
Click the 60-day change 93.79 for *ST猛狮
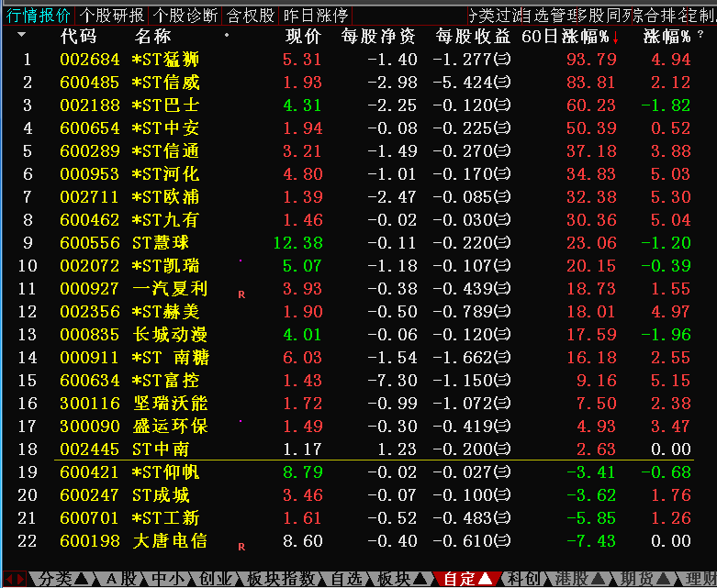pyautogui.click(x=591, y=60)
